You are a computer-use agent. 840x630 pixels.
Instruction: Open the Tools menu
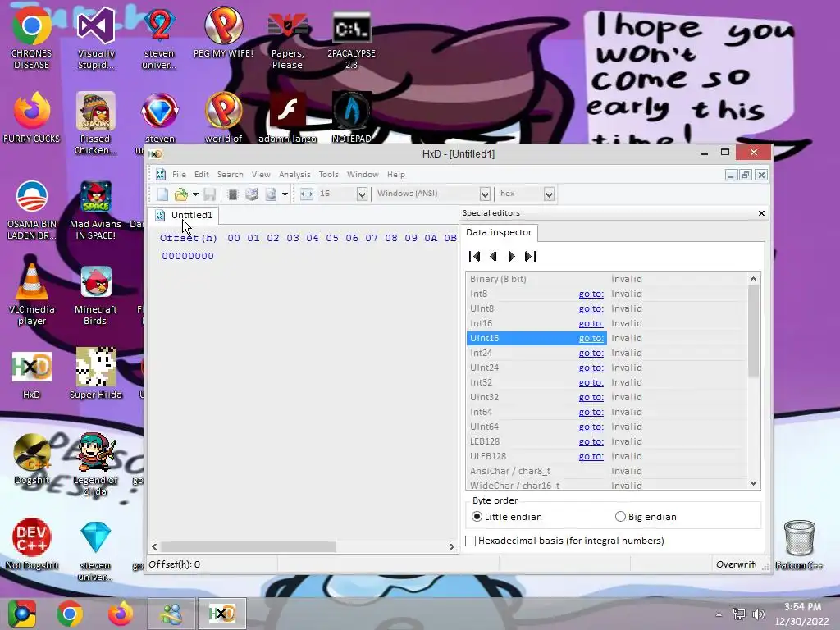click(328, 175)
